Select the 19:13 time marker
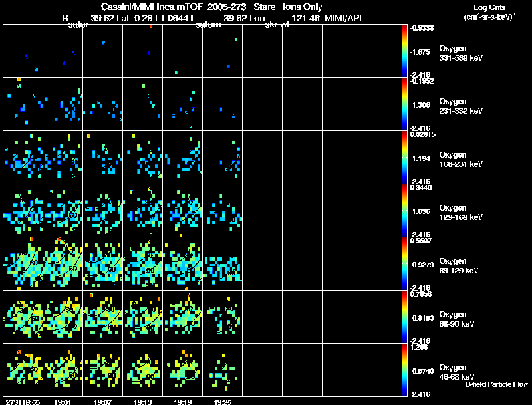Screen dimensions: 532x405 [143, 401]
